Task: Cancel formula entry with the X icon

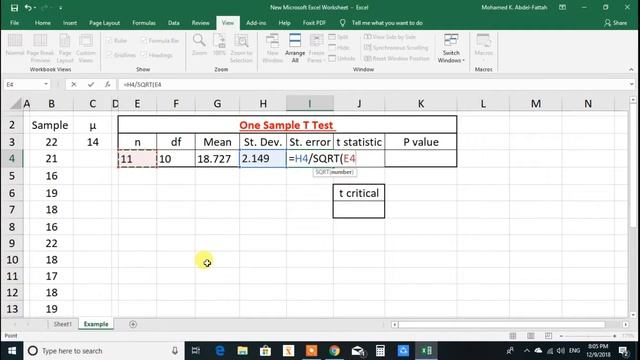Action: tap(73, 84)
